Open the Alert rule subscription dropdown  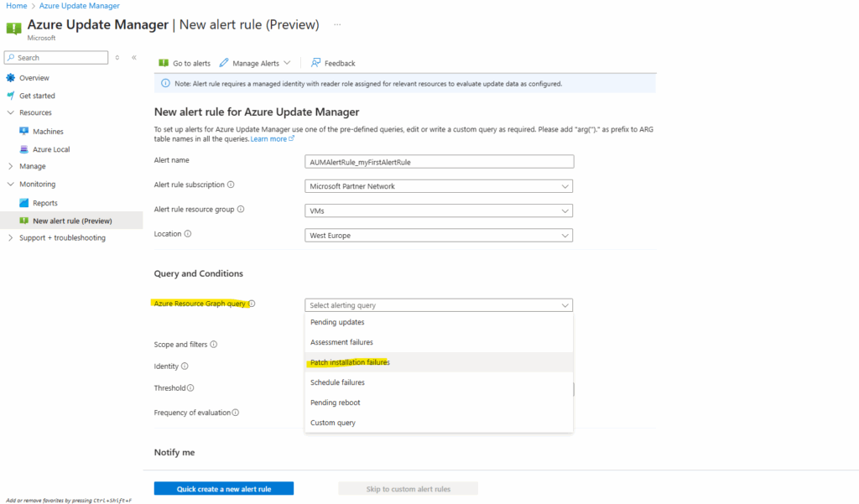click(x=439, y=186)
